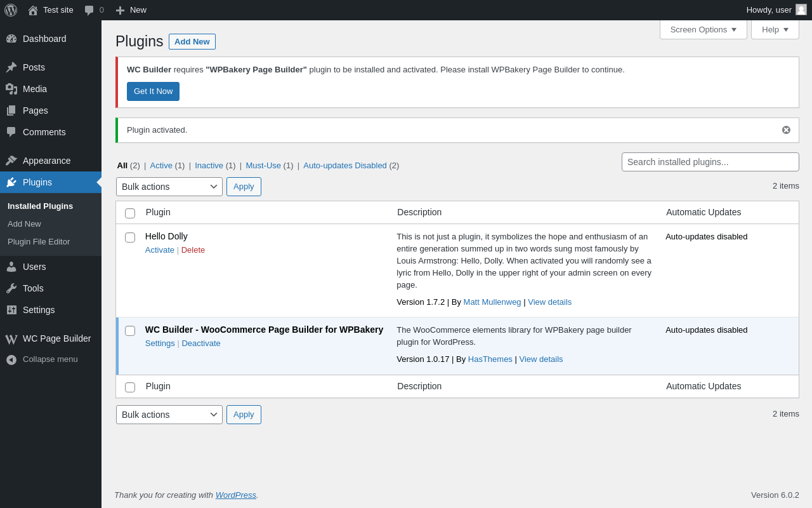Expand the Help panel
Viewport: 812px width, 508px height.
[775, 29]
